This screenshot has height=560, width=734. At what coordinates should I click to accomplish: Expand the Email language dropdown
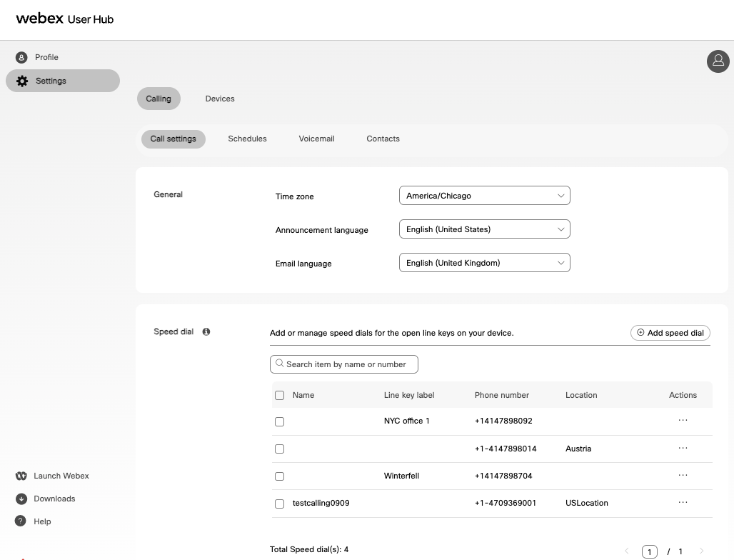[484, 263]
